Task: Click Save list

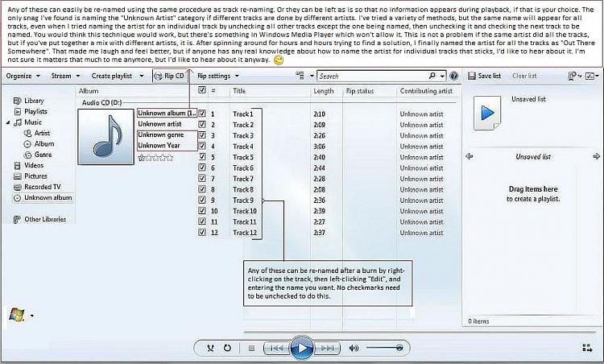Action: pyautogui.click(x=484, y=76)
